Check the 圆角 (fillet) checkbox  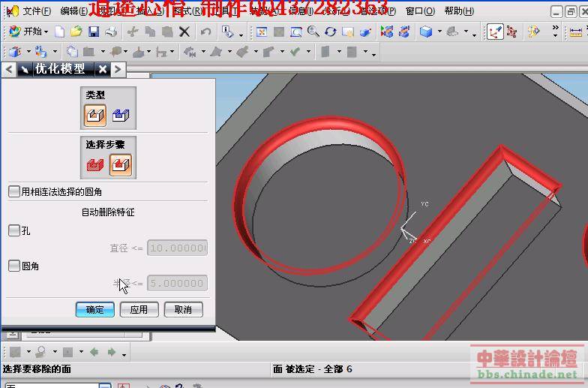14,266
